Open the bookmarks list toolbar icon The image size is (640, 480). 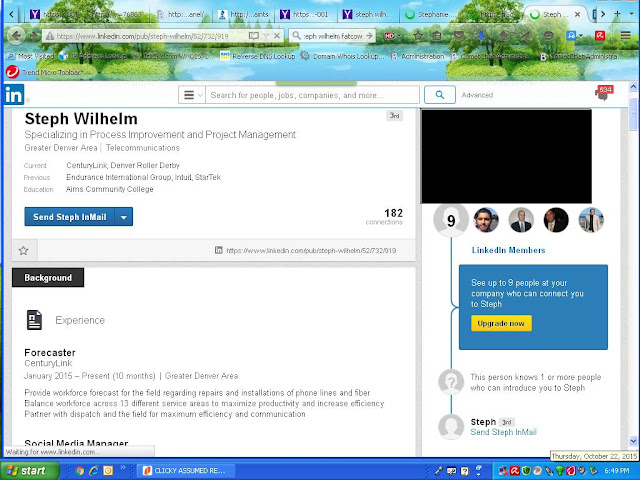[x=437, y=36]
